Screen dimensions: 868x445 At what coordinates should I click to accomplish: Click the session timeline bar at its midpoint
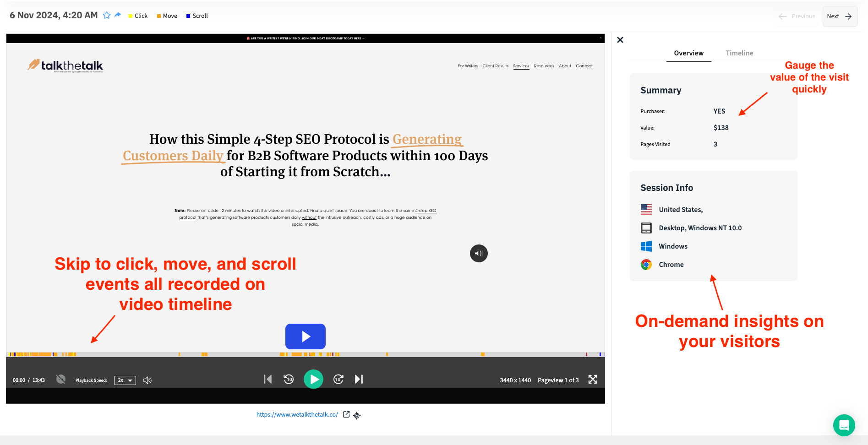pos(306,354)
